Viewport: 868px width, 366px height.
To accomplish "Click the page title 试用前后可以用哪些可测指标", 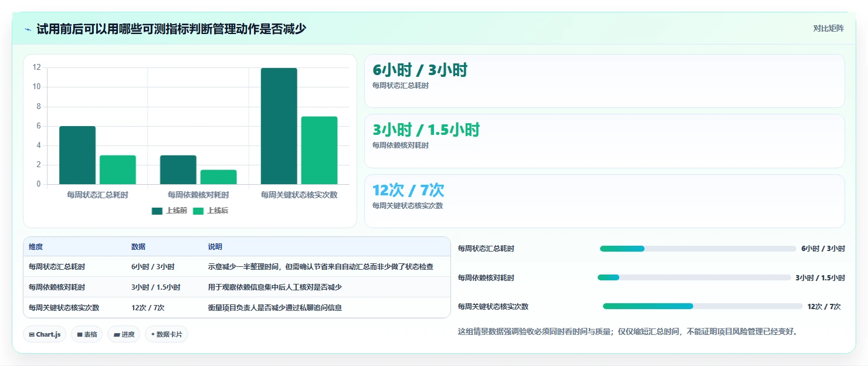I will tap(171, 29).
